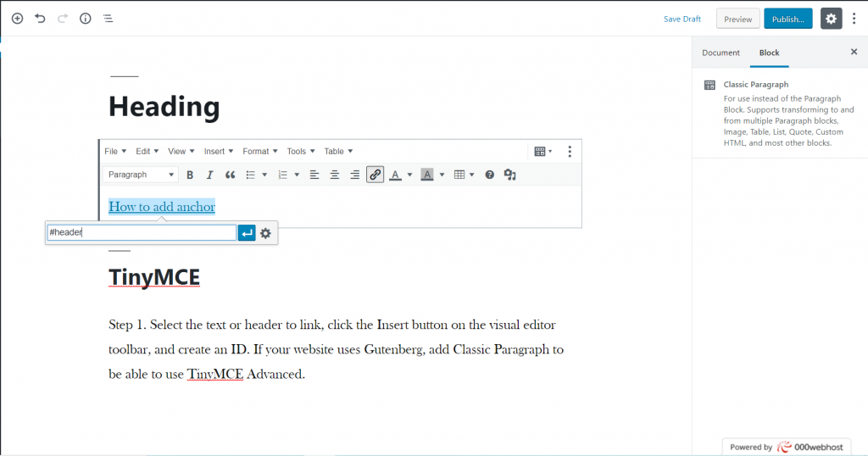Click the Step 1 paragraph text
Image resolution: width=868 pixels, height=456 pixels.
click(x=336, y=349)
